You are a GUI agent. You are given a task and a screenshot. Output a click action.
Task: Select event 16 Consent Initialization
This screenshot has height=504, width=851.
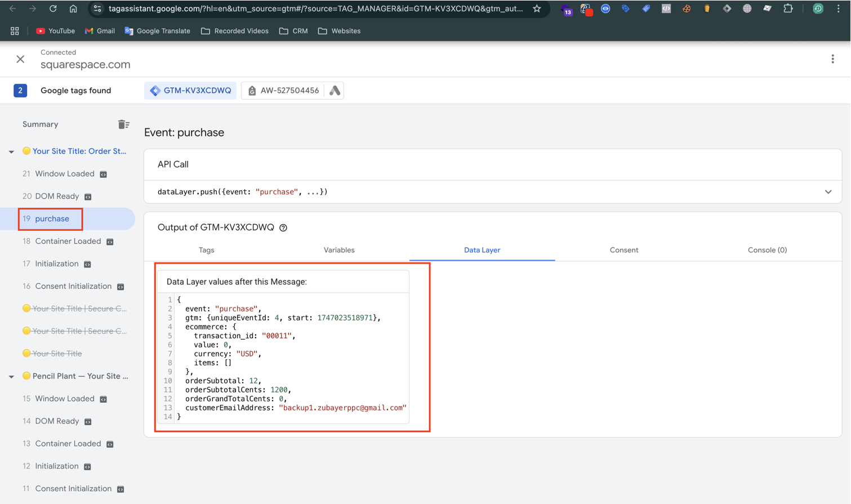point(68,286)
